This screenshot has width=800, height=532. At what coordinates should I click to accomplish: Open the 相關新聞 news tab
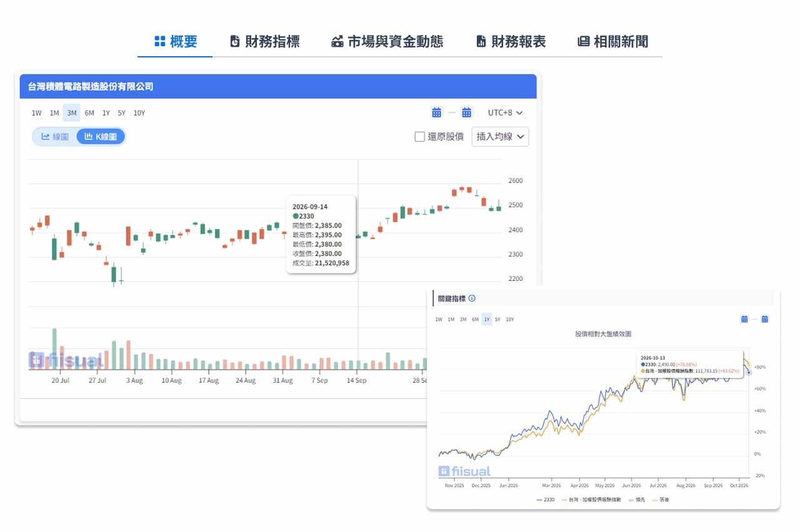pyautogui.click(x=612, y=42)
